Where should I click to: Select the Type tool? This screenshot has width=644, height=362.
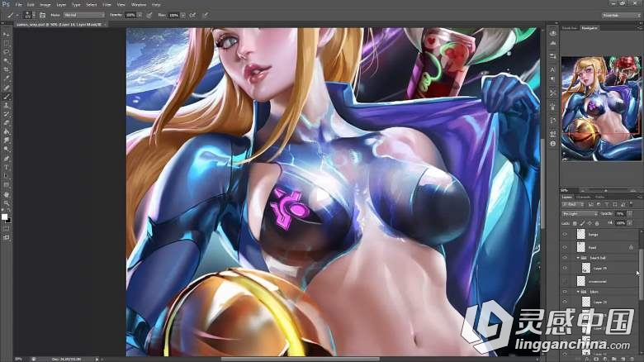6,168
